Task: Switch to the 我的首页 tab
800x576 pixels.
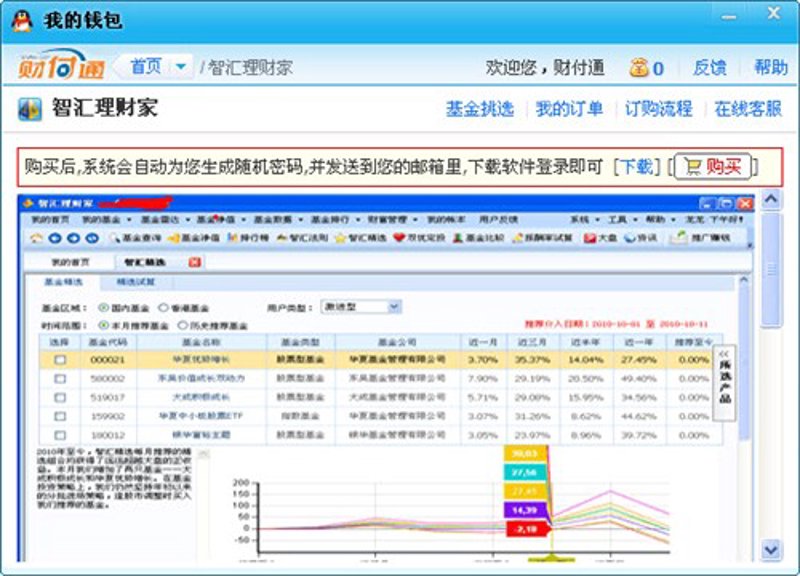Action: pos(70,262)
